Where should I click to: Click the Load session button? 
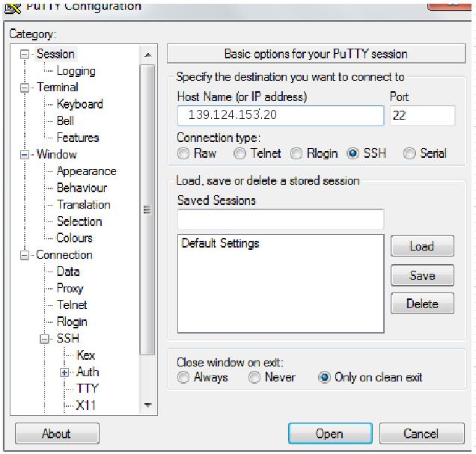tap(422, 246)
